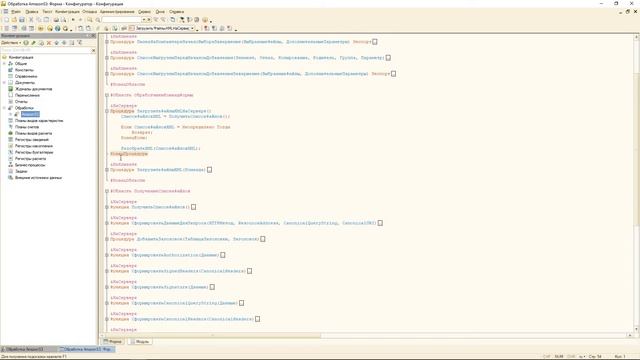This screenshot has height=360, width=640.
Task: Click in the configuration tree search field
Action: point(46,50)
